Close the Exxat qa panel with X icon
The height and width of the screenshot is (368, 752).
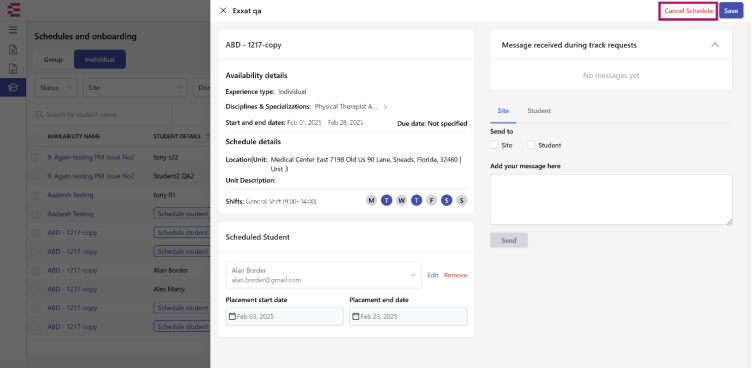click(x=223, y=11)
